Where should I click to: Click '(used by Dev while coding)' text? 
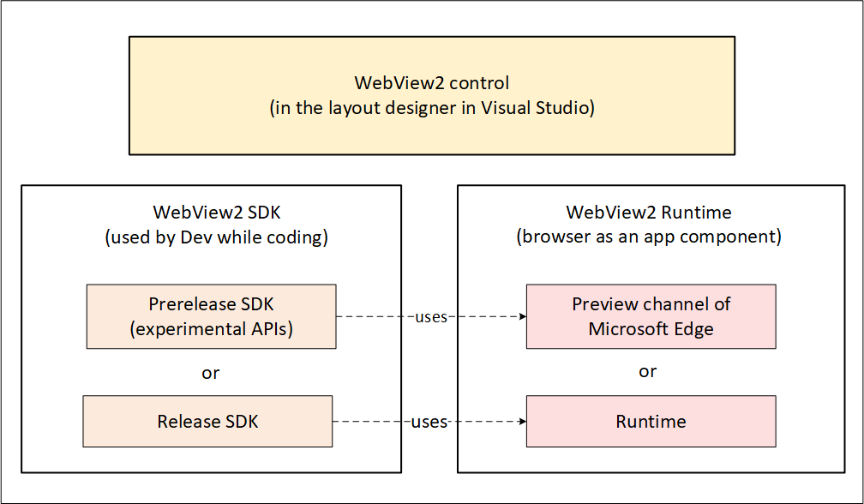click(217, 237)
